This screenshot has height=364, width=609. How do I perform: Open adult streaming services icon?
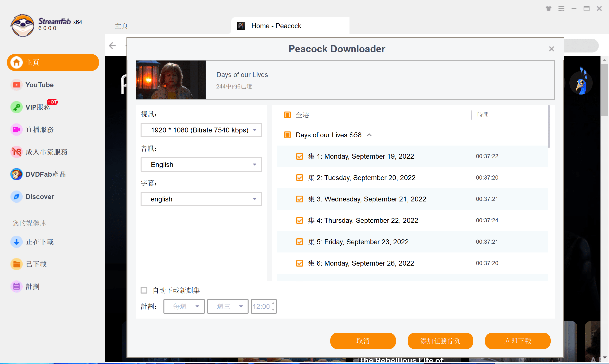click(x=17, y=152)
